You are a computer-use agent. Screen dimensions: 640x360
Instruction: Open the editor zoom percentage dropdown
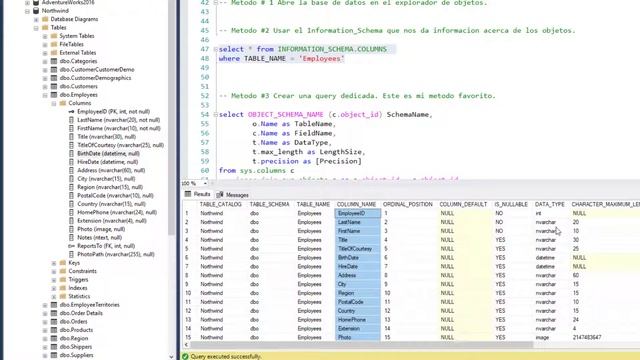click(205, 184)
